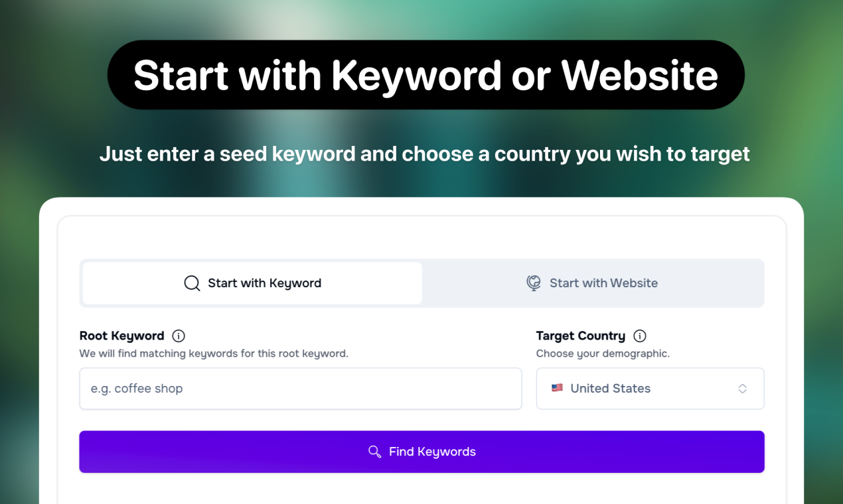The image size is (843, 504).
Task: Click the US flag icon in country selector
Action: (x=557, y=388)
